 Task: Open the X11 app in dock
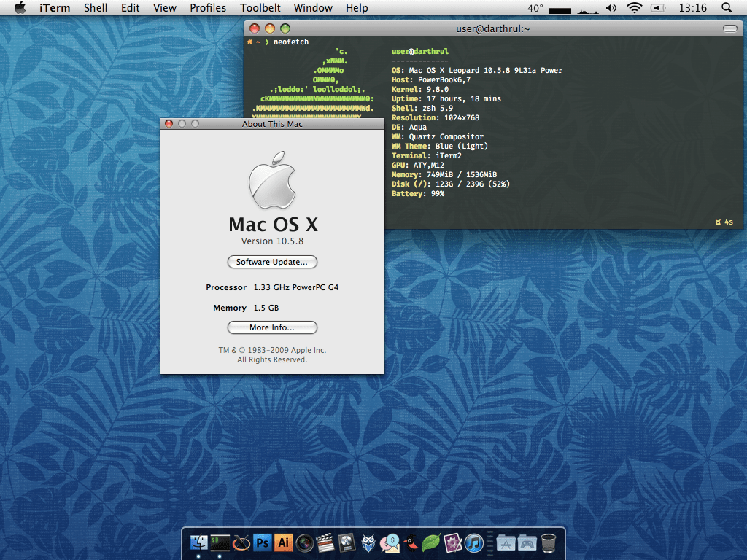point(241,542)
